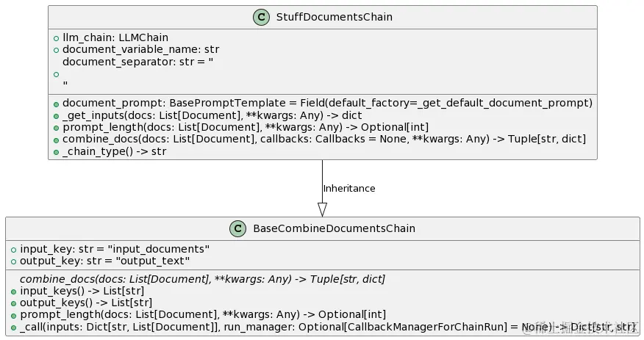Screen dimensions: 644x340
Task: Click the hollow inheritance arrowhead triangle
Action: tap(322, 209)
